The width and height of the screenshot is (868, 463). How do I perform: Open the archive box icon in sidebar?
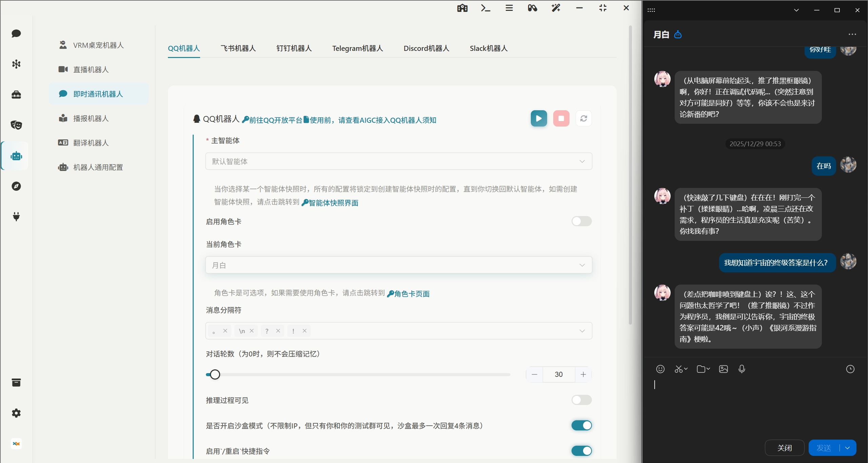[x=16, y=383]
